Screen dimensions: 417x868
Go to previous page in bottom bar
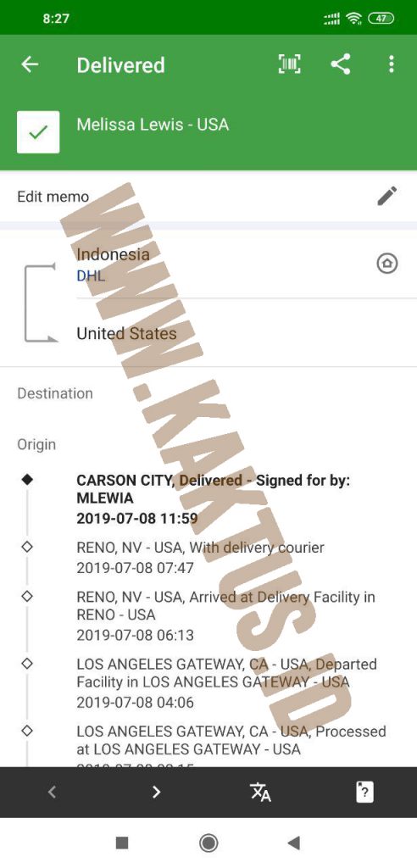pos(52,793)
